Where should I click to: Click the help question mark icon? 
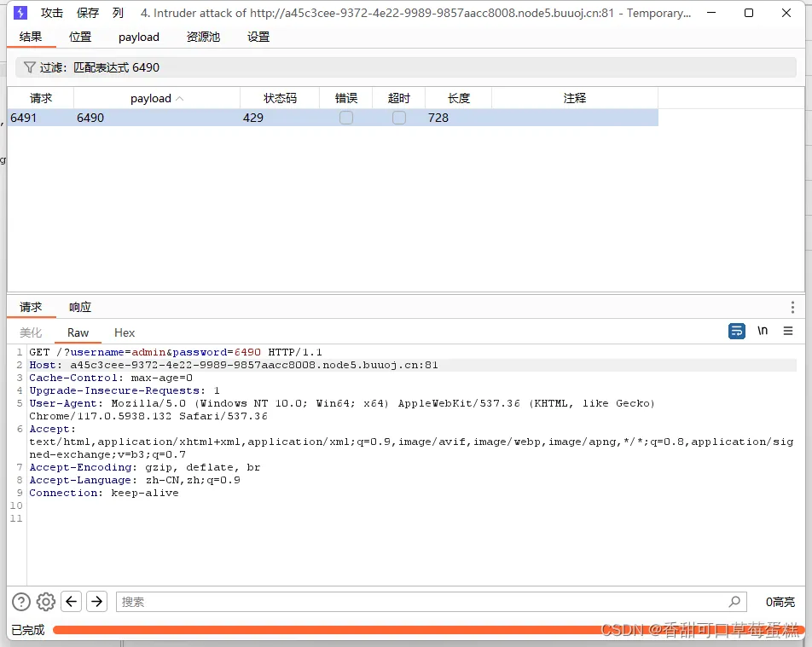pos(20,601)
